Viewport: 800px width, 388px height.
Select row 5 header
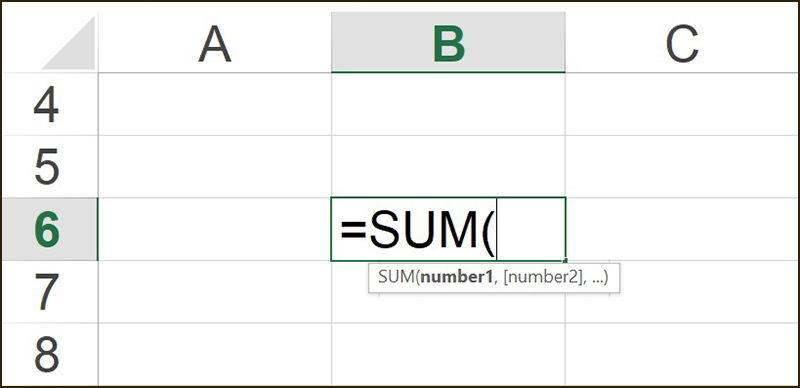pos(49,167)
